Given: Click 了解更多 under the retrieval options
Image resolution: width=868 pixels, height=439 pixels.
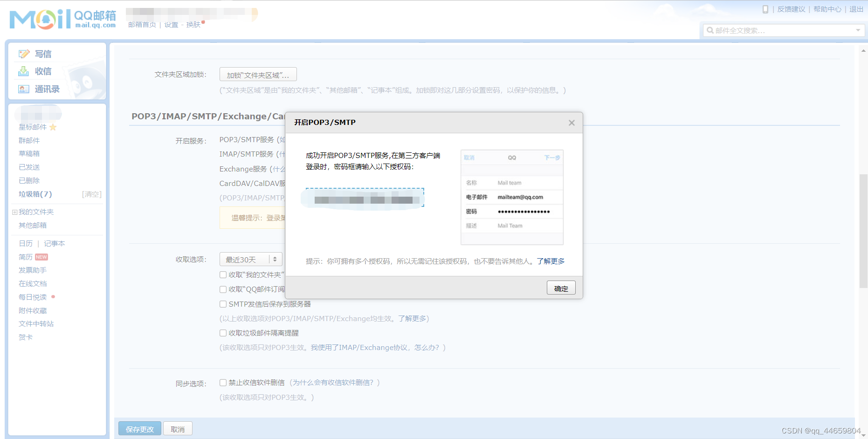Looking at the screenshot, I should pos(412,319).
